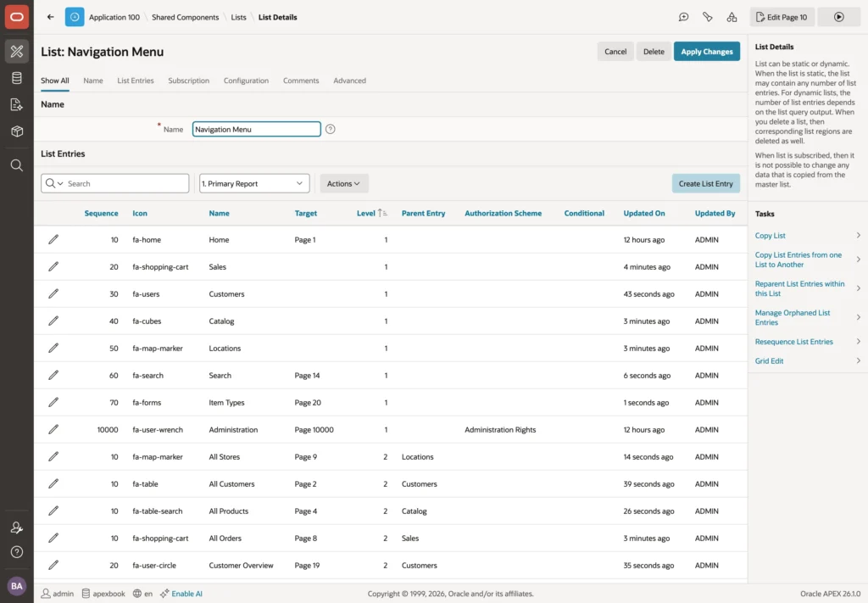868x603 pixels.
Task: Edit the Sales entry pencil icon
Action: [x=53, y=267]
